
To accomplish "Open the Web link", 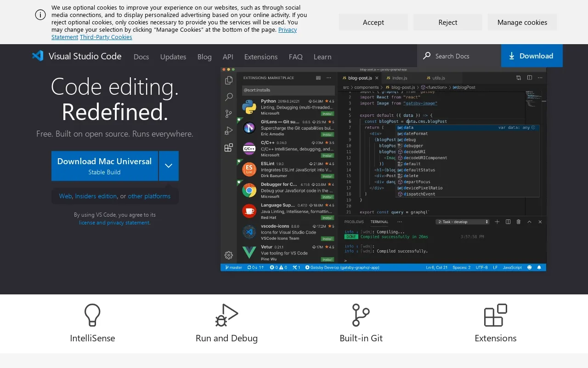I will click(65, 196).
